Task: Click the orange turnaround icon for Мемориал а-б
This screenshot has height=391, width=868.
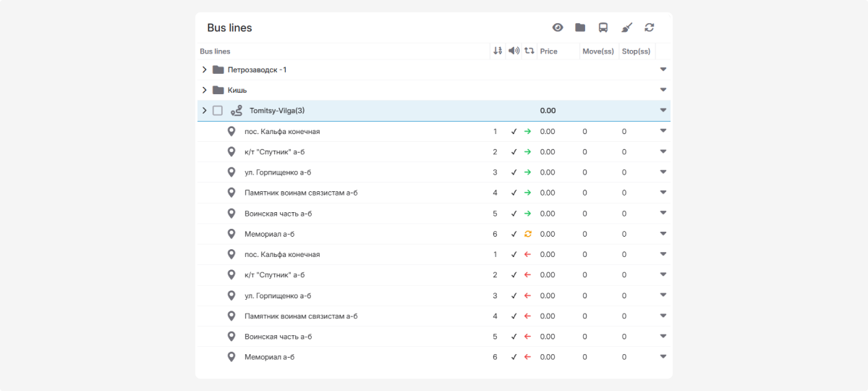Action: pyautogui.click(x=528, y=234)
